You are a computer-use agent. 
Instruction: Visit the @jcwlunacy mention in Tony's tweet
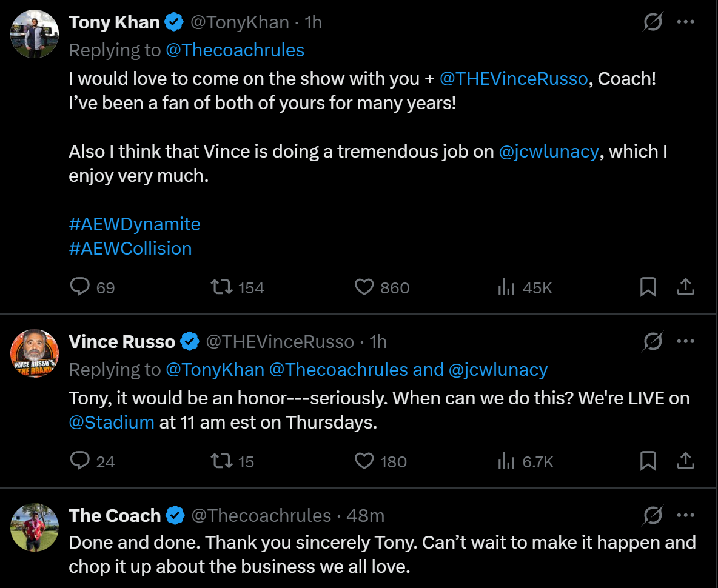548,152
